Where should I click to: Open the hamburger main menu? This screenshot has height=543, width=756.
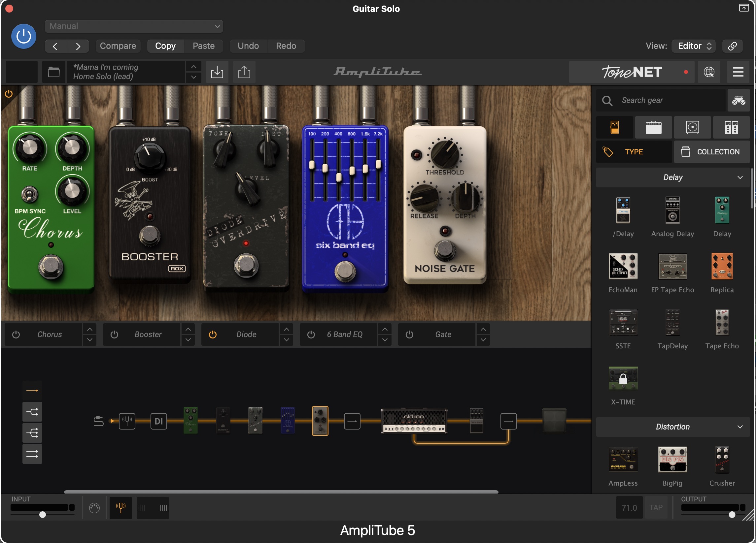pyautogui.click(x=738, y=72)
